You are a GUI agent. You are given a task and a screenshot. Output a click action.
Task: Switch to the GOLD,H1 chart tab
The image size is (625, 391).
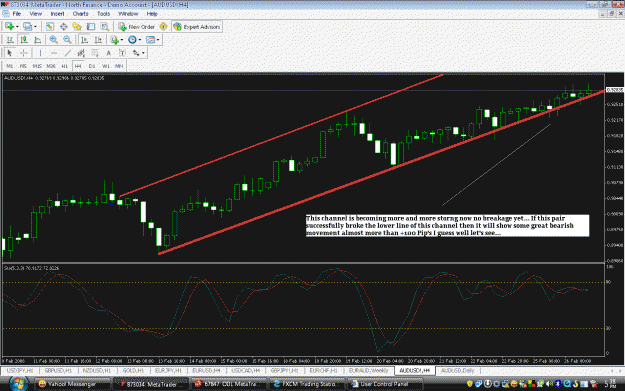click(x=133, y=370)
